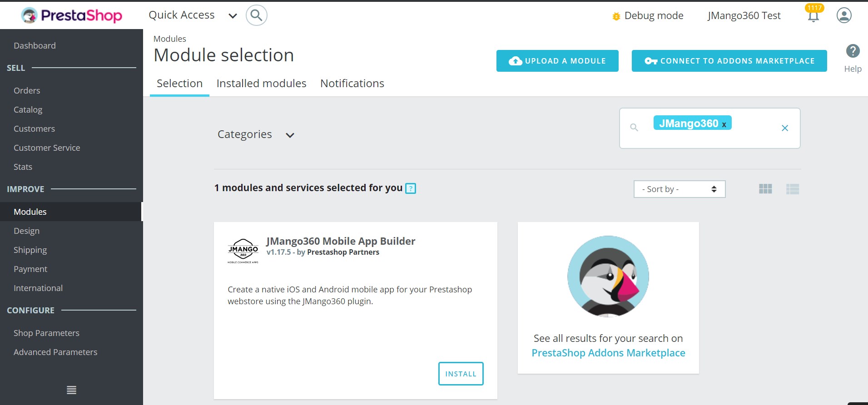Click the module description text
Screen dimensions: 868x405
(350, 295)
